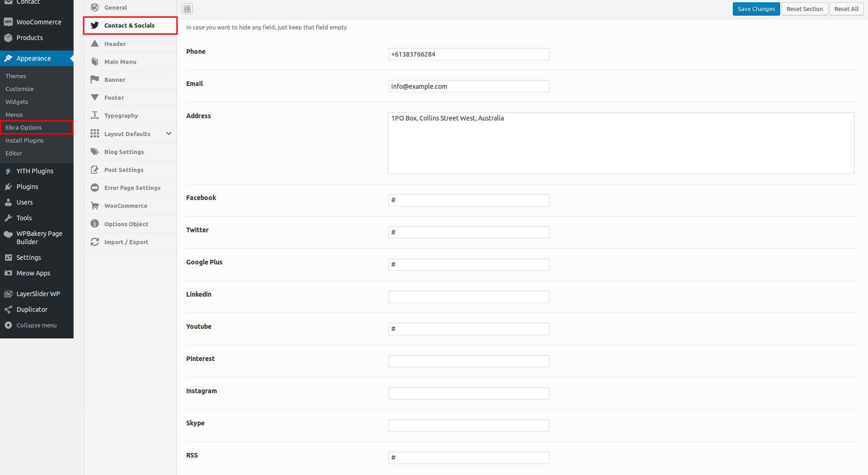Viewport: 868px width, 475px height.
Task: Click the Layout Defaults grid icon
Action: coord(95,133)
